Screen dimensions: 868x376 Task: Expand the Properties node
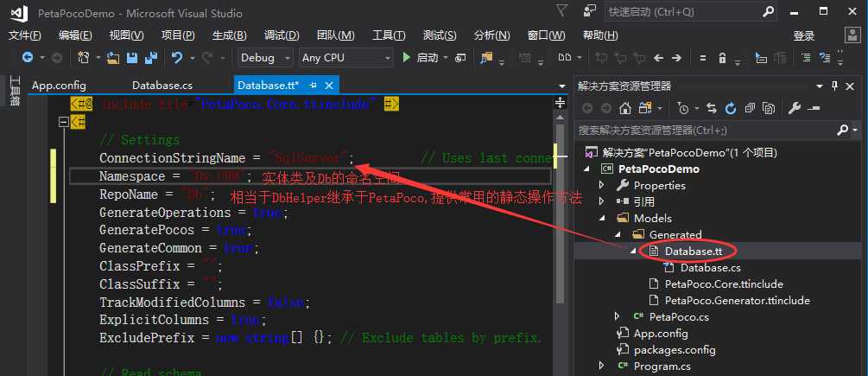tap(602, 185)
